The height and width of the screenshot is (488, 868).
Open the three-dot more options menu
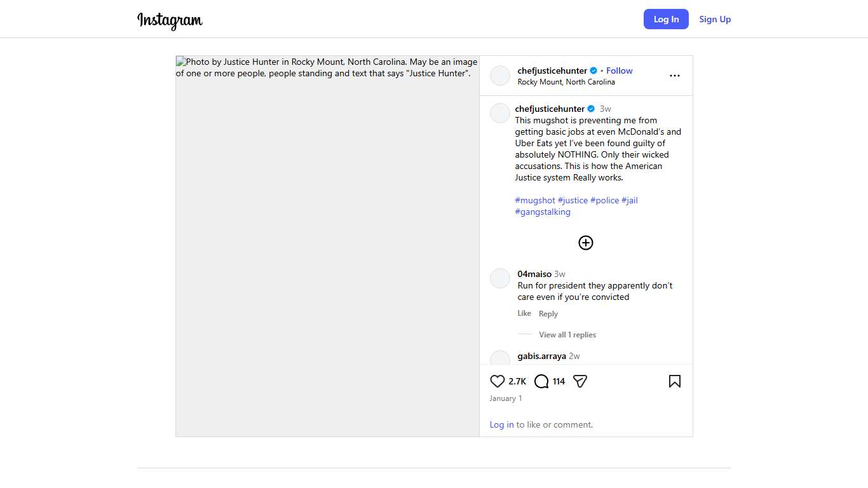675,76
